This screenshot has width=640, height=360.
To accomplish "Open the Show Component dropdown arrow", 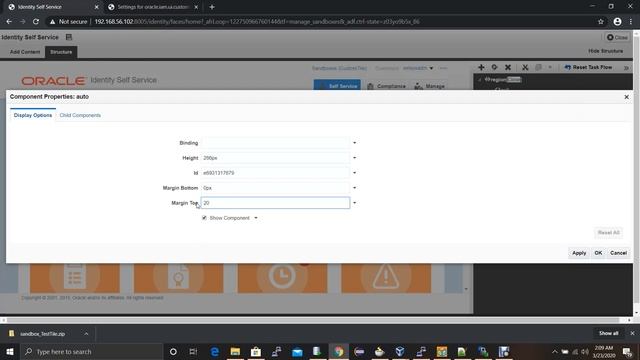I will 256,218.
